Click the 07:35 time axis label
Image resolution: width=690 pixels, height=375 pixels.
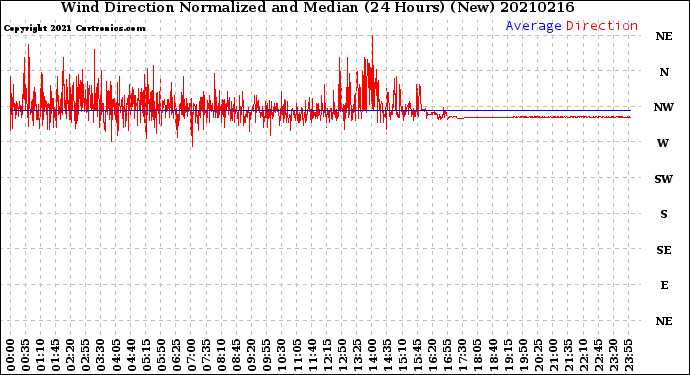coord(206,355)
